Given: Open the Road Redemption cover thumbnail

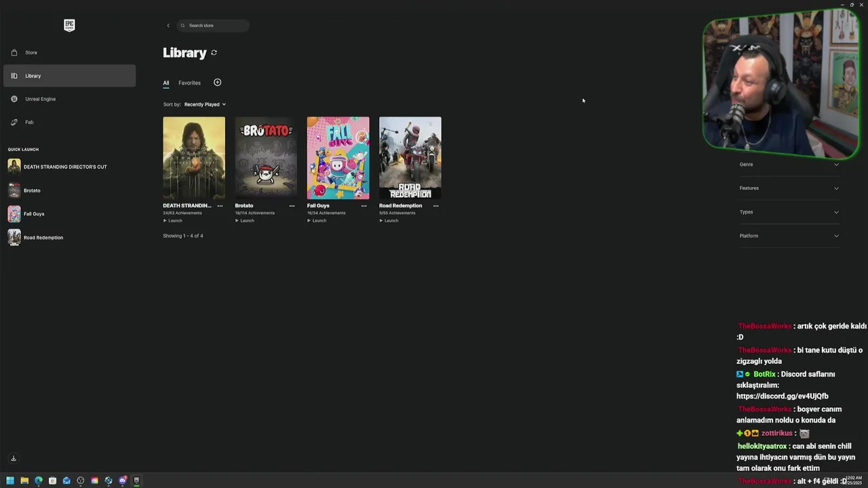Looking at the screenshot, I should tap(410, 158).
